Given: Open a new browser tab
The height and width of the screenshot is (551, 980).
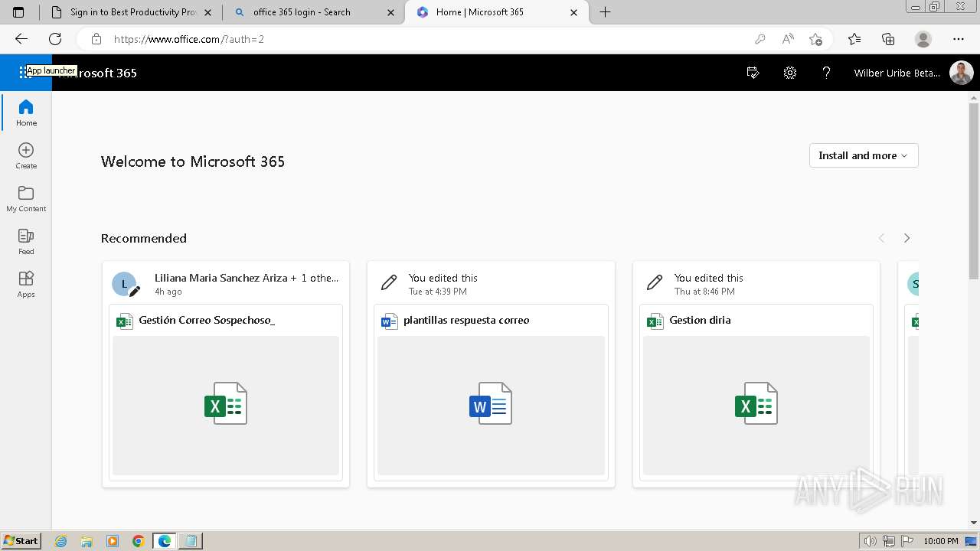Looking at the screenshot, I should (605, 12).
